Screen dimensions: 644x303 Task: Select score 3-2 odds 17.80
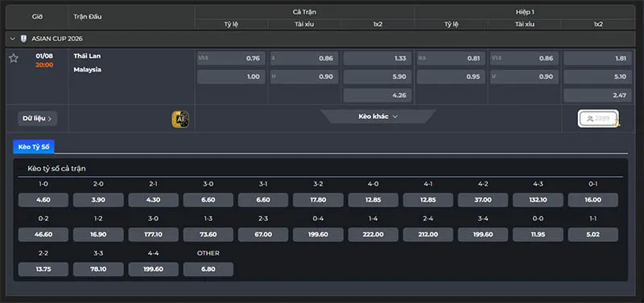(318, 200)
